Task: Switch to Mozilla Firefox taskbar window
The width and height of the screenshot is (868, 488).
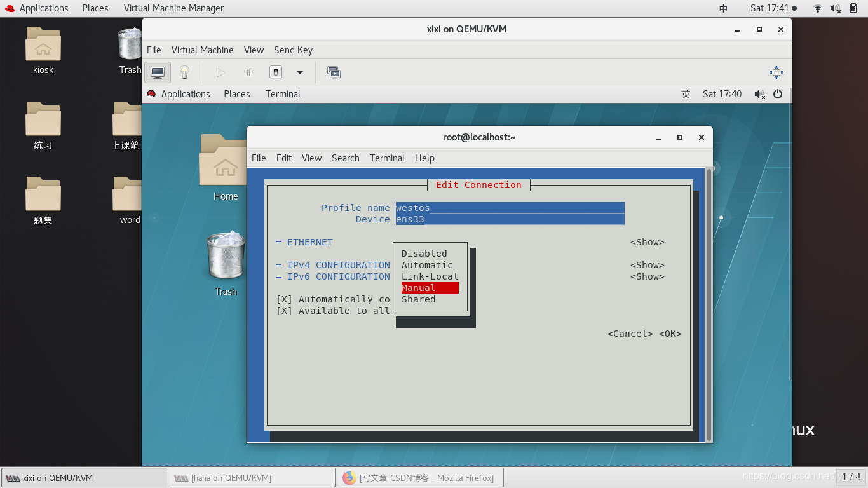Action: point(421,478)
